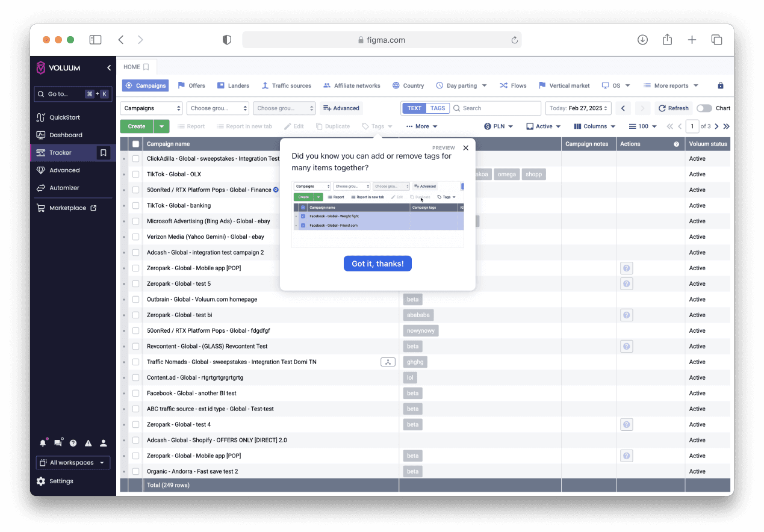This screenshot has width=764, height=532.
Task: Click the note icon in the Zeropark test 5 row
Action: (x=627, y=283)
